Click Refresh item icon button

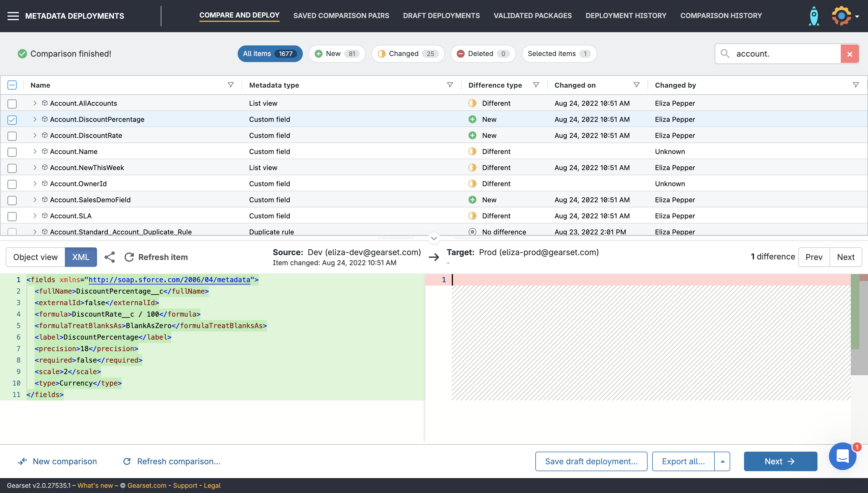tap(129, 257)
